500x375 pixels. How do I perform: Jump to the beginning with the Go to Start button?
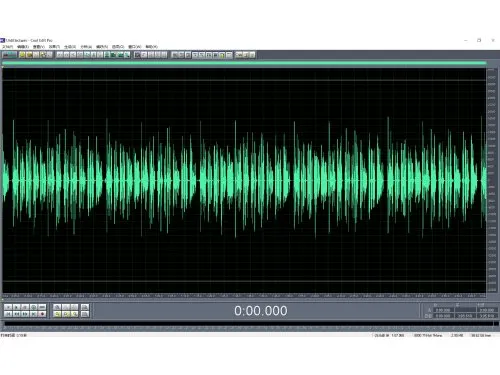pyautogui.click(x=8, y=314)
